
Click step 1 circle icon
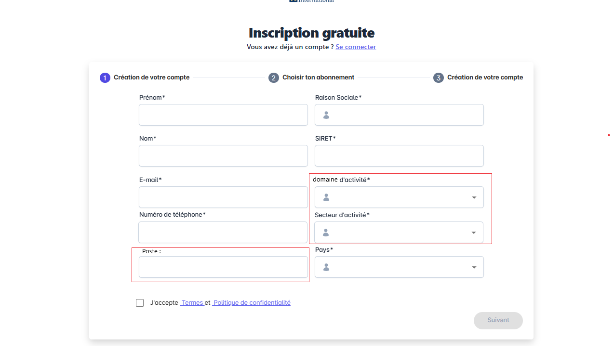[x=105, y=78]
